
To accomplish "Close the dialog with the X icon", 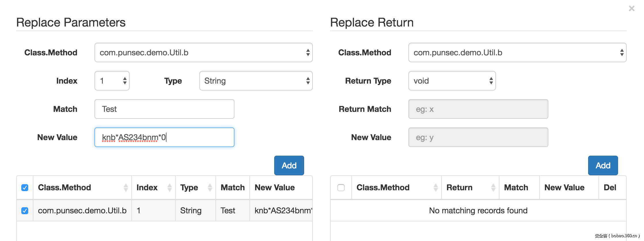I will click(x=631, y=9).
